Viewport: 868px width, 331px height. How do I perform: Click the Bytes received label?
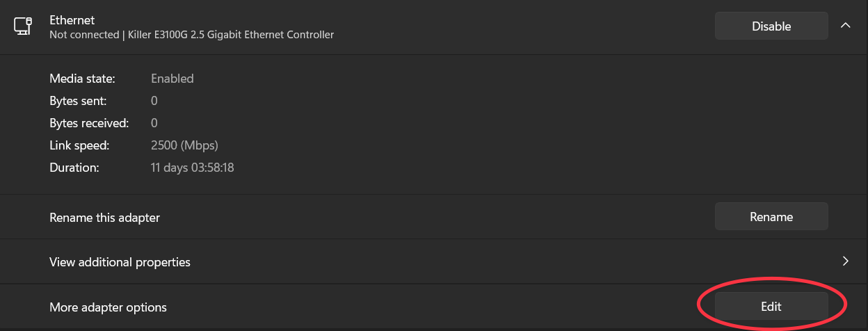click(89, 123)
